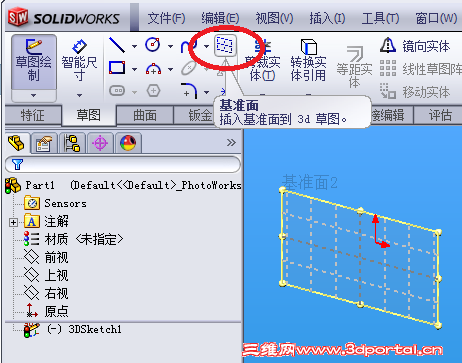
Task: Select the Circle sketch tool
Action: click(153, 45)
